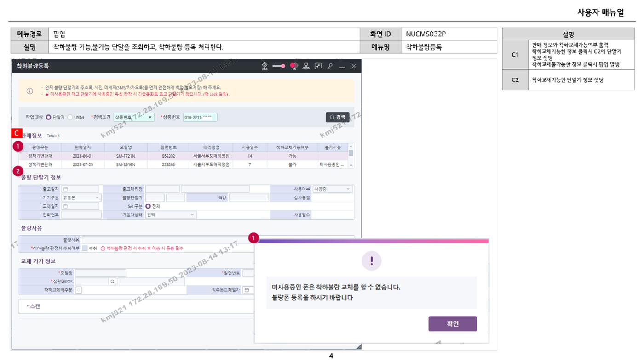644x362 pixels.
Task: Sort by 판매구분 column header
Action: (40, 147)
